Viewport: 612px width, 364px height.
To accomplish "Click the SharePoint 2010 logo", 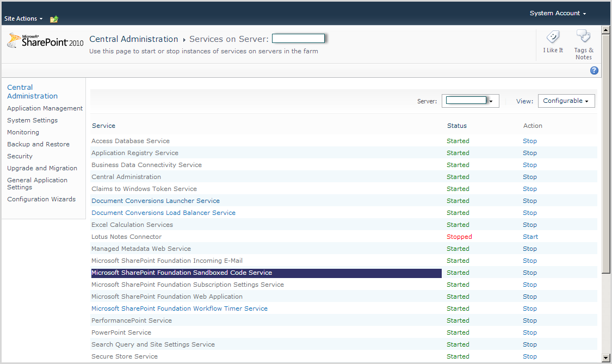I will [45, 41].
